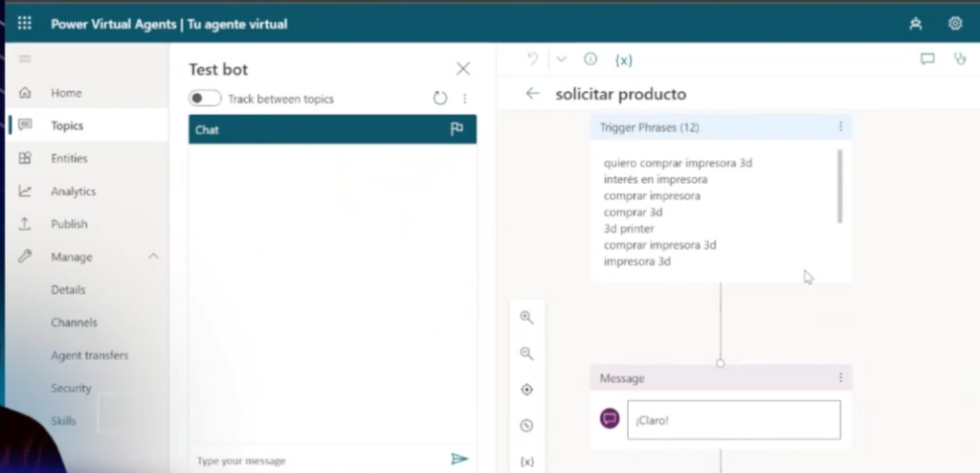Open Analytics page
980x473 pixels.
(x=73, y=191)
